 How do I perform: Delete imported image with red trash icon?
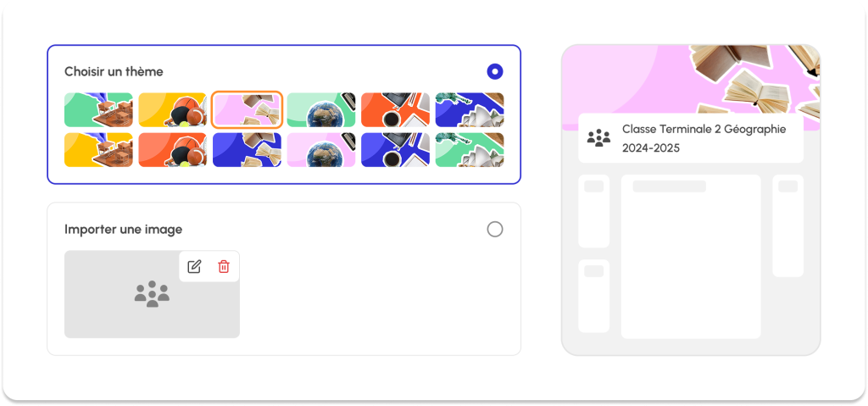pos(224,266)
